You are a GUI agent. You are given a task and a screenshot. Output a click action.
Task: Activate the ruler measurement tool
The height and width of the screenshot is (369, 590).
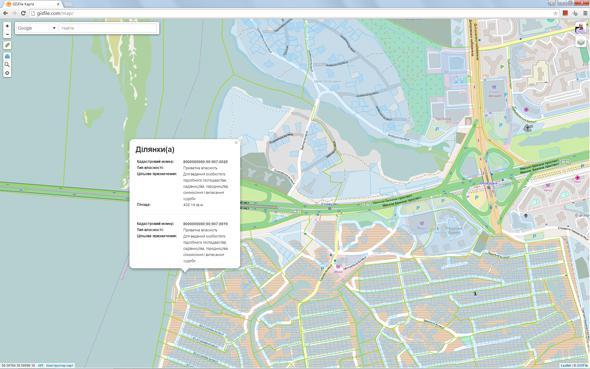point(7,45)
